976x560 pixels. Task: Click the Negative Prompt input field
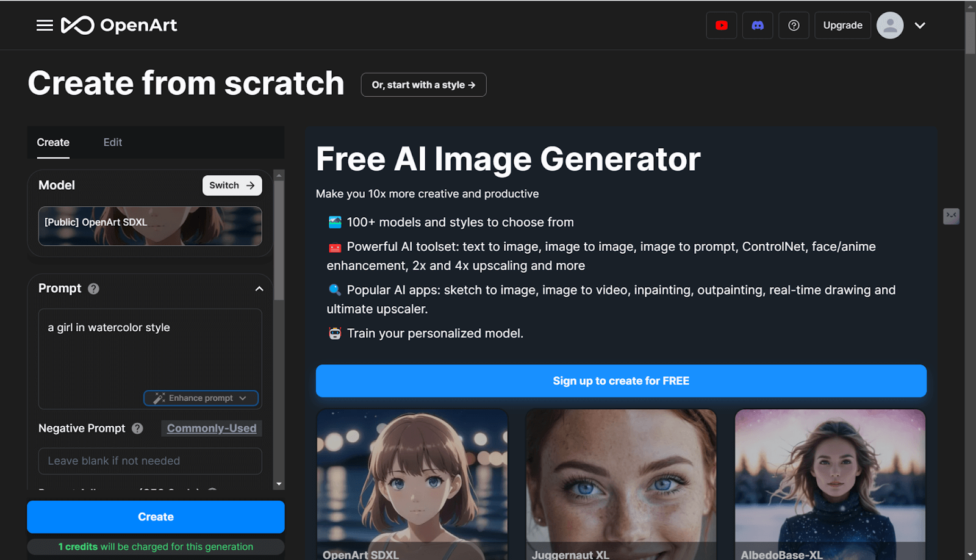click(x=150, y=461)
